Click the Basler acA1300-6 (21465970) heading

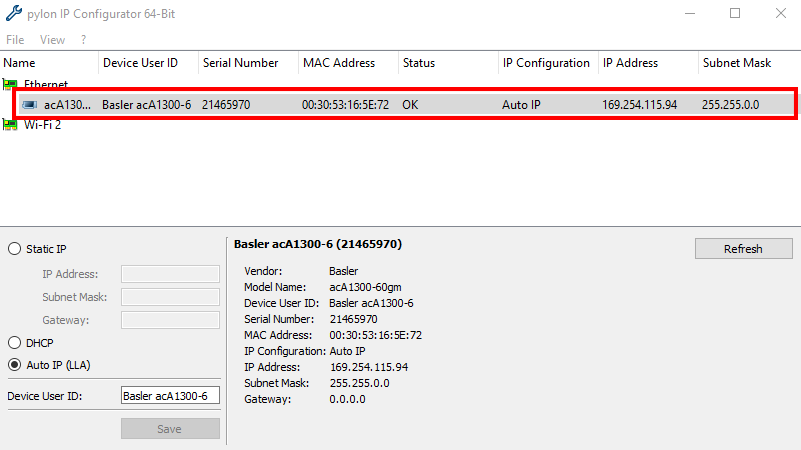318,244
